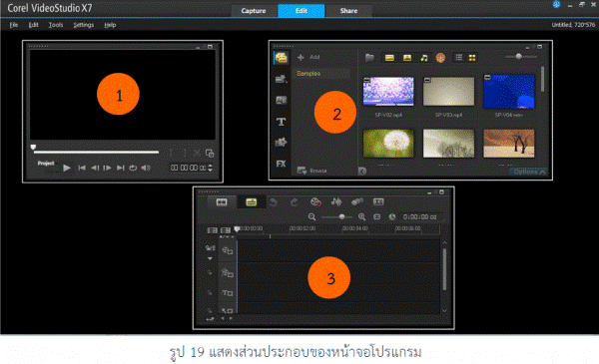Screen dimensions: 599x364
Task: Click the Browse button in library
Action: [x=312, y=171]
